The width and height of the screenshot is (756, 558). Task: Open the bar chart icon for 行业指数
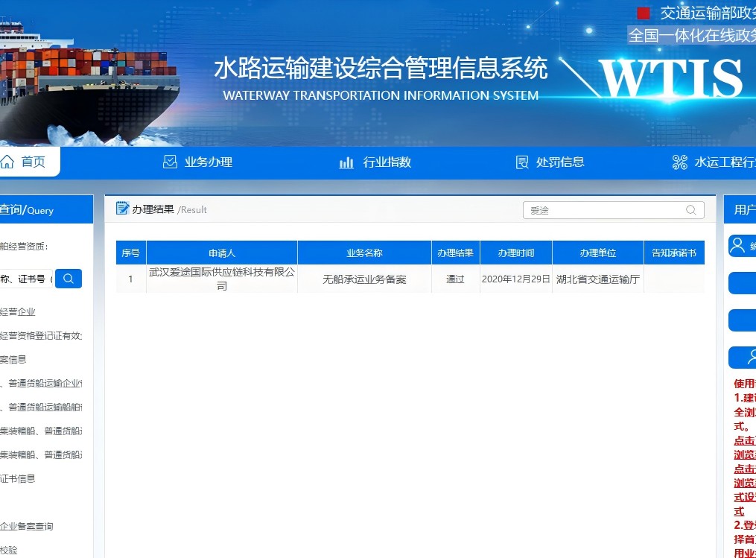346,162
